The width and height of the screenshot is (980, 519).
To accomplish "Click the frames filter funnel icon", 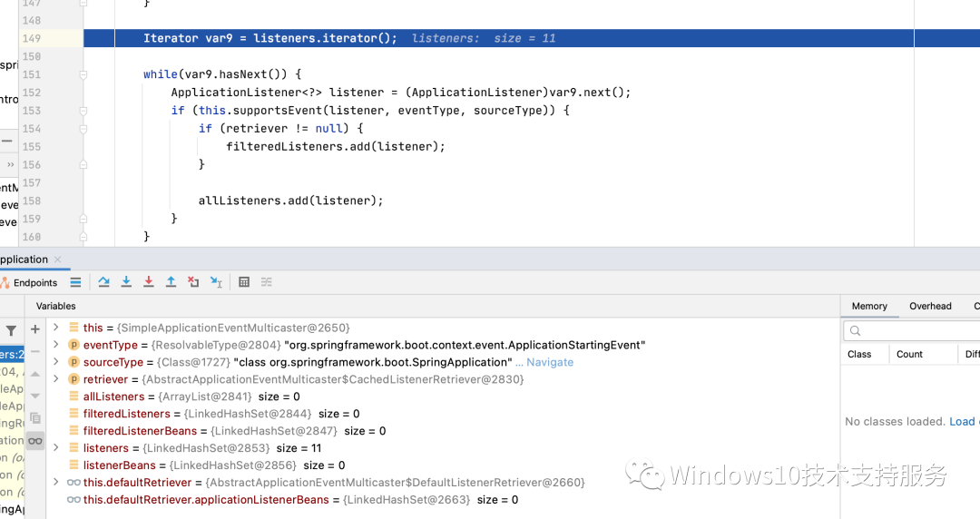I will click(11, 330).
